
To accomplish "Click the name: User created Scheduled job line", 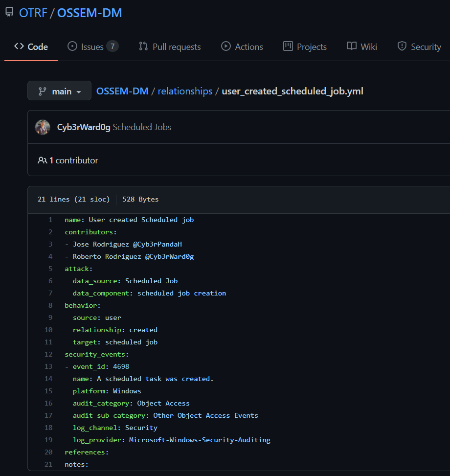I will coord(129,220).
